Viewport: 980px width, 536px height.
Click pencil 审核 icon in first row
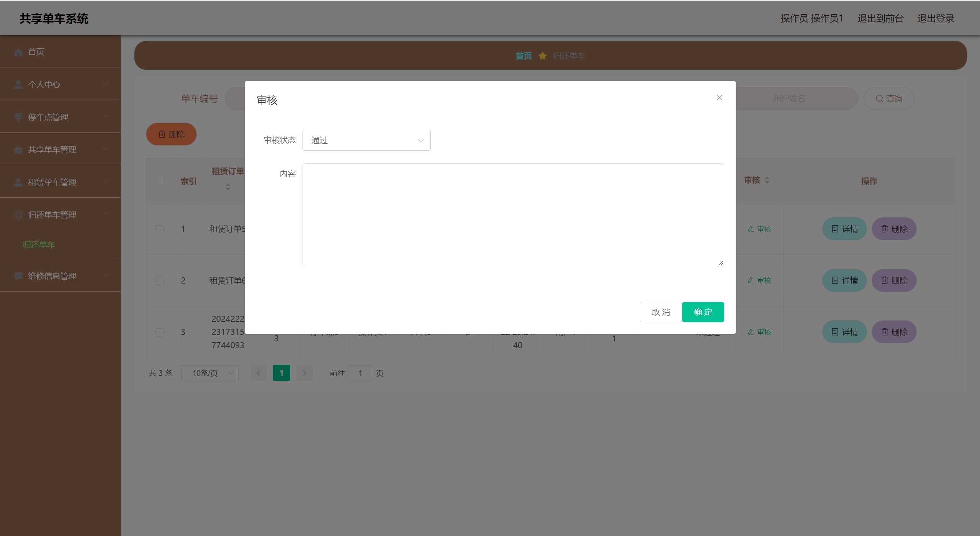click(751, 229)
